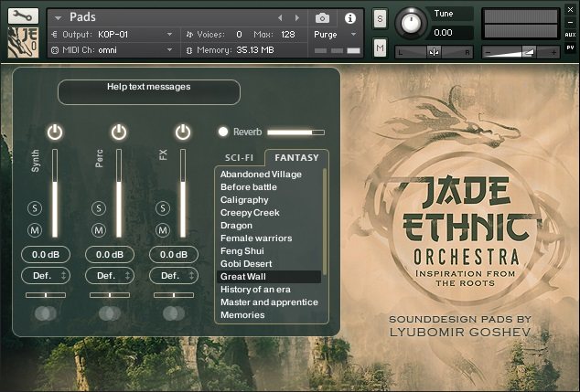580x392 pixels.
Task: Toggle the PV button
Action: tap(570, 48)
